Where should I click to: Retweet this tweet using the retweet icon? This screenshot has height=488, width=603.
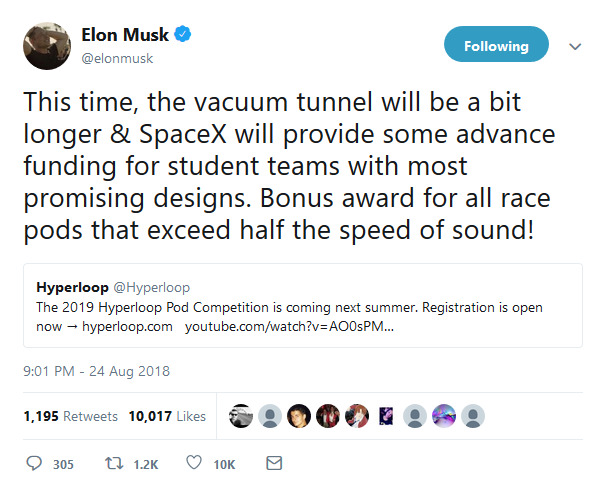114,464
